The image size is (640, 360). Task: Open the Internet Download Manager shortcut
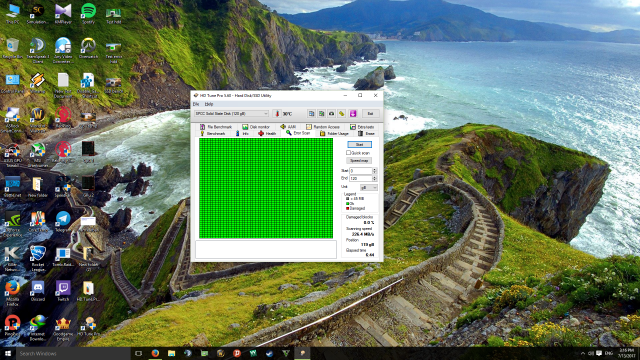pyautogui.click(x=38, y=328)
